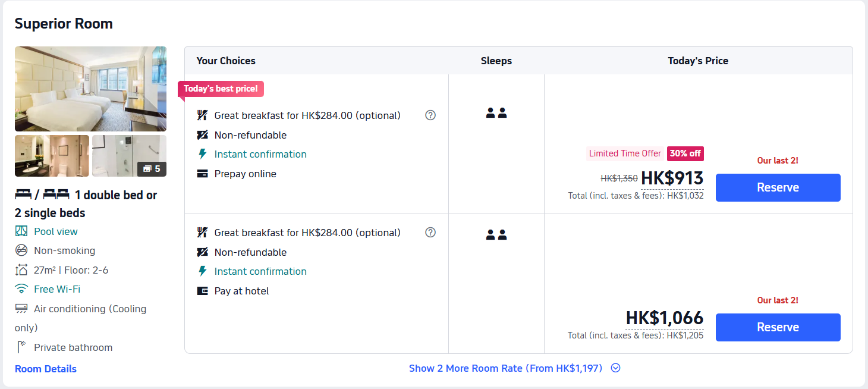View the bathroom sink thumbnail
The image size is (868, 389).
(52, 156)
